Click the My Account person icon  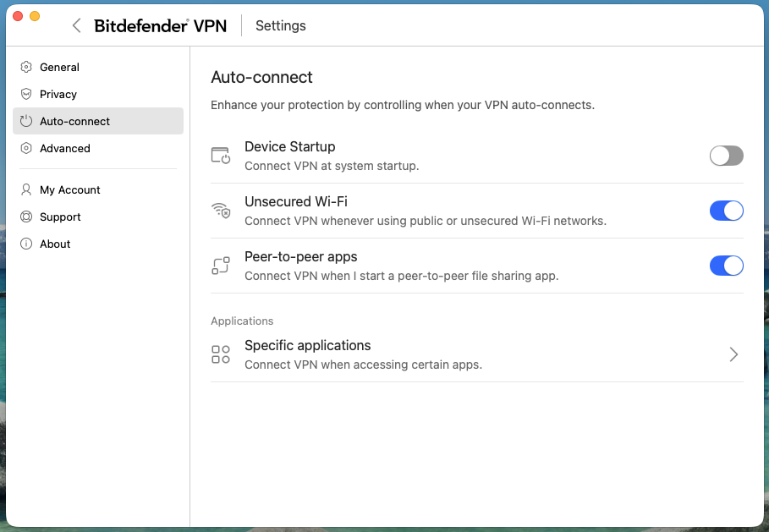[26, 189]
